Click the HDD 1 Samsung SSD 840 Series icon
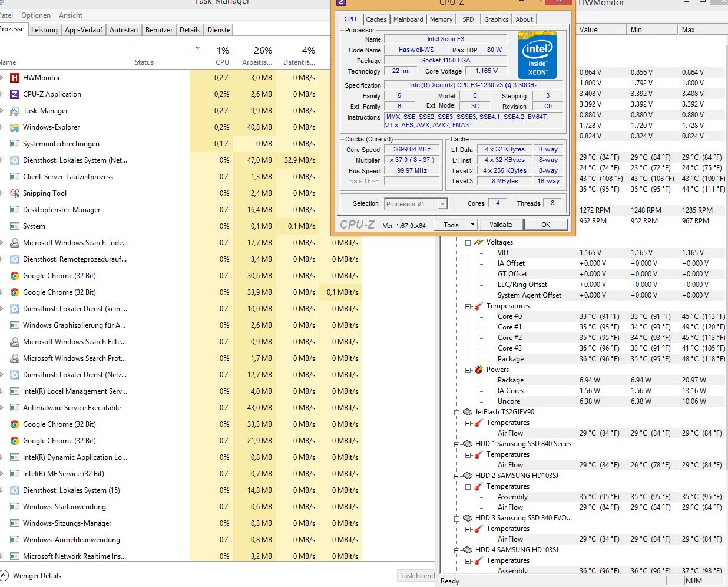This screenshot has width=728, height=587. pos(467,444)
